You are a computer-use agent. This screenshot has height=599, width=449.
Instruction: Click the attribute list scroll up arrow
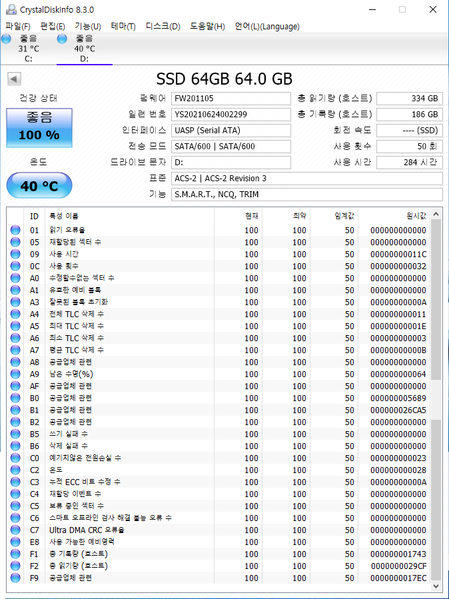pos(436,214)
